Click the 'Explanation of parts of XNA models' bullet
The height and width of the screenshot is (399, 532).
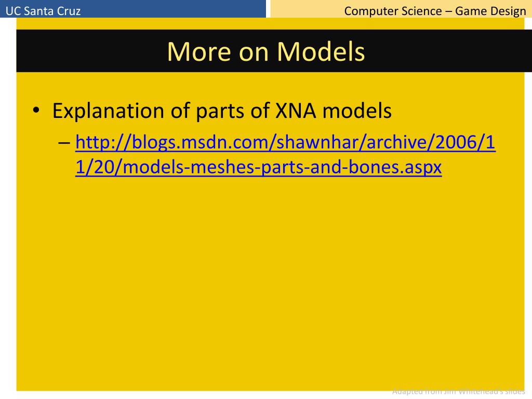tap(222, 111)
